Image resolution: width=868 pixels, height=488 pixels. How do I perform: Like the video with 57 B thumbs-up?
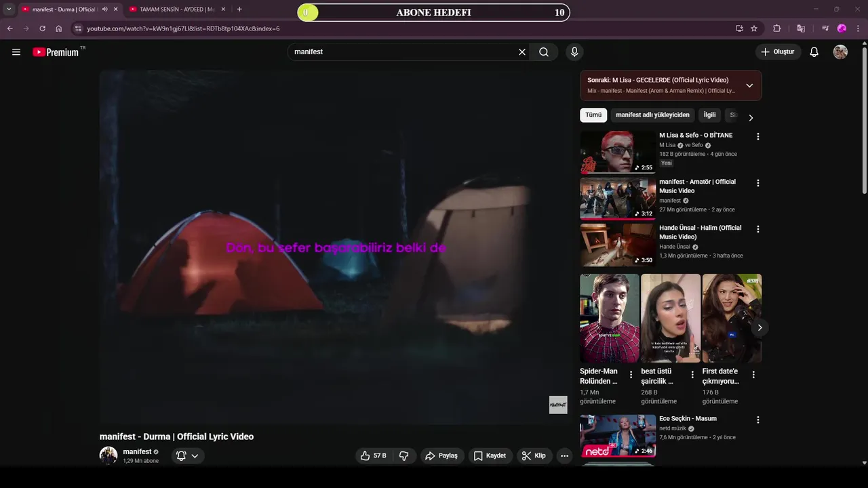tap(373, 455)
